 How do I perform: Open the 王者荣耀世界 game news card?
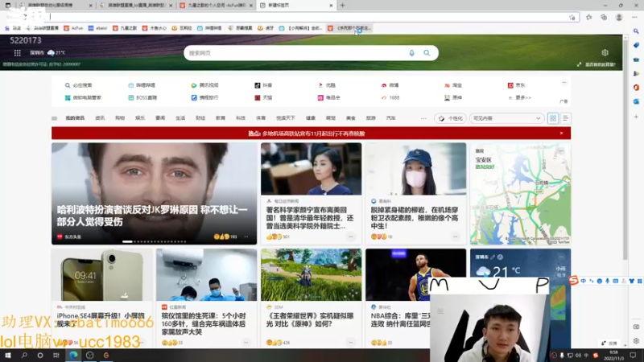(x=311, y=298)
